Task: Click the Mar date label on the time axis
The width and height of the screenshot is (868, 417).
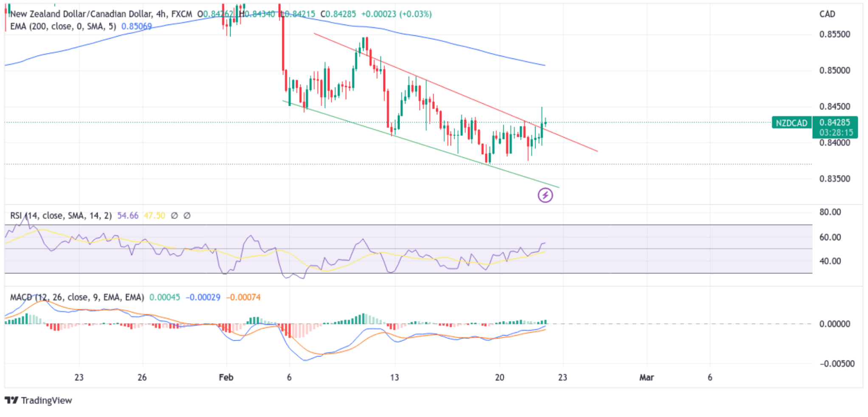Action: (647, 377)
